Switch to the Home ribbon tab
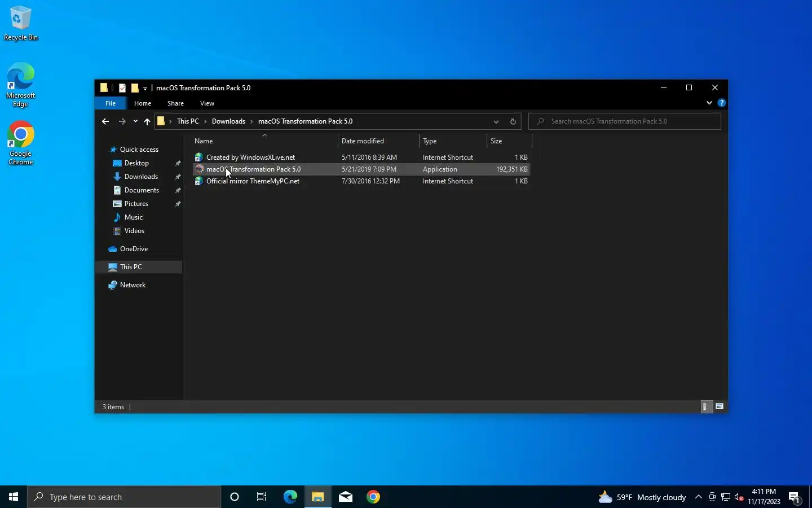Viewport: 812px width, 508px height. tap(143, 103)
